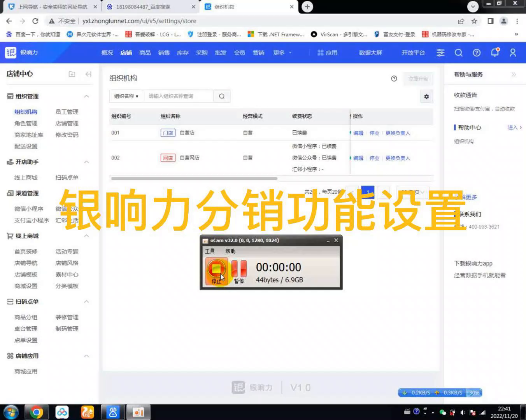The height and width of the screenshot is (420, 526).
Task: Click the settings sliders icon in top navbar
Action: [x=440, y=52]
